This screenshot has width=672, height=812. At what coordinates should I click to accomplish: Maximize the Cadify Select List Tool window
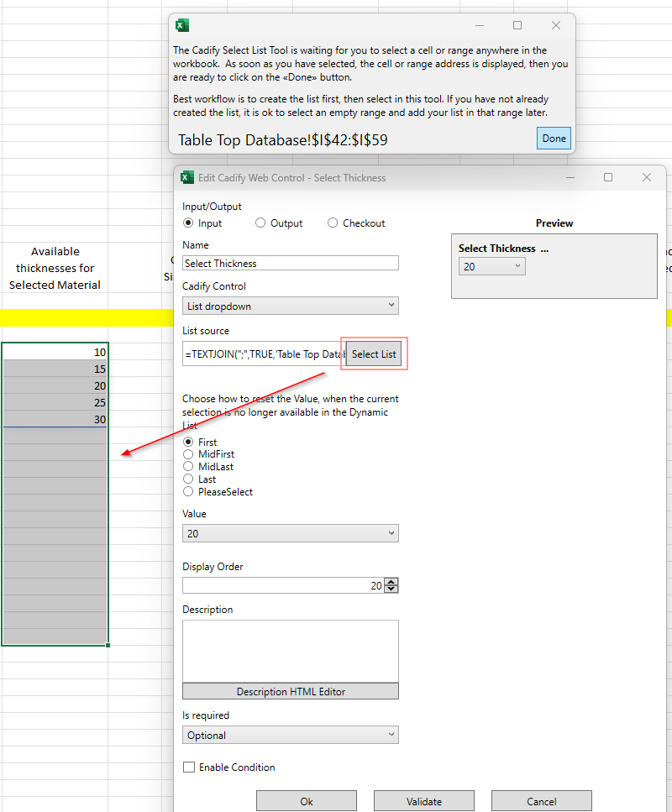[x=517, y=25]
